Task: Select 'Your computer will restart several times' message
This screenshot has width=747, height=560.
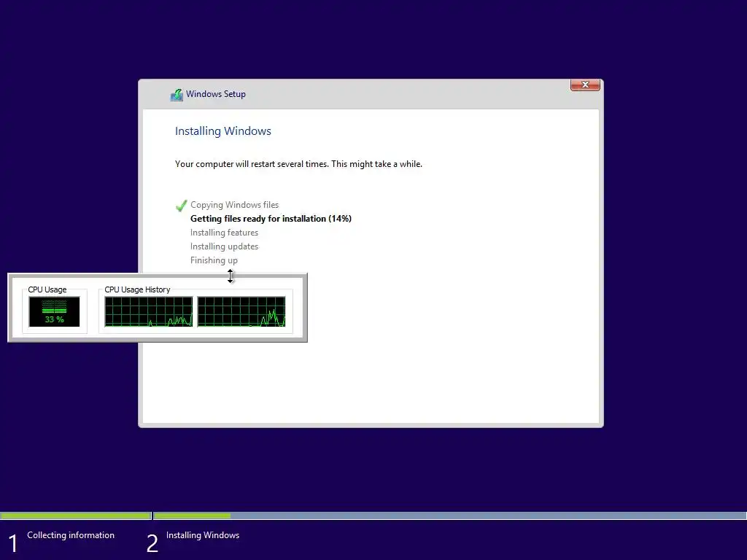Action: pos(298,164)
